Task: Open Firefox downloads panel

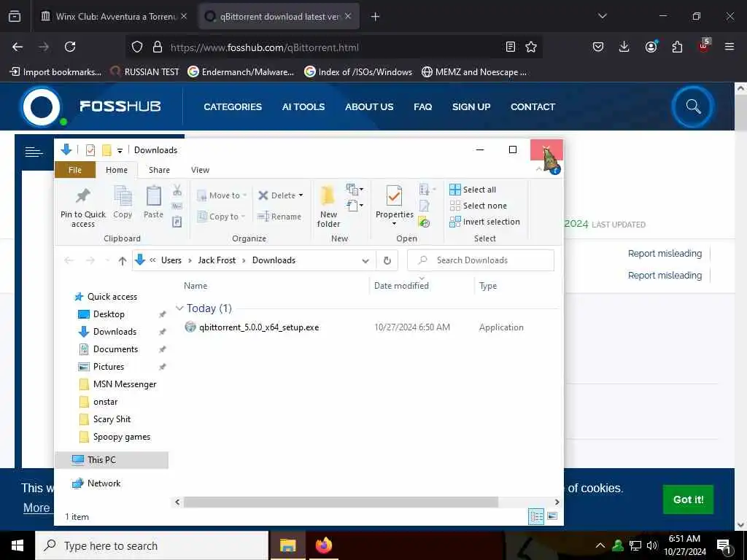Action: tap(624, 47)
